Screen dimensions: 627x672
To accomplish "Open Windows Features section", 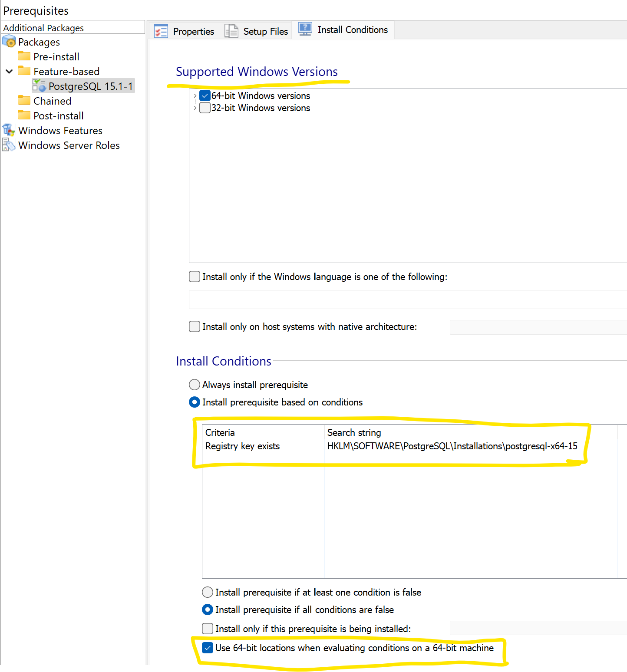I will coord(60,131).
